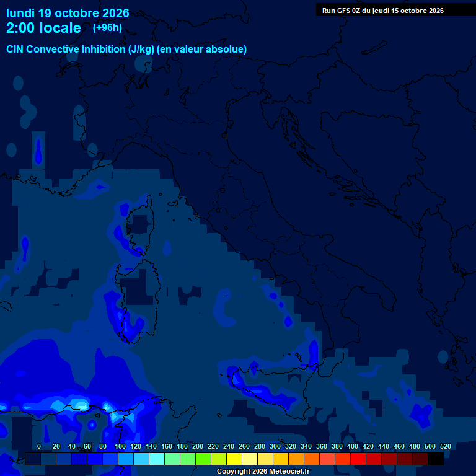Viewport: 476px width, 476px height.
Task: Select the legend swatch between 380 and 400
Action: [342, 459]
